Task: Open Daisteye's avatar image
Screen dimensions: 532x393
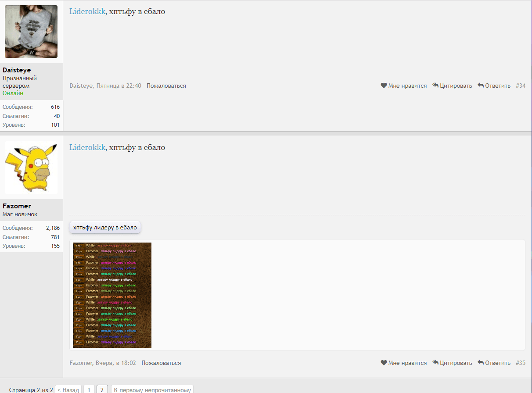Action: tap(31, 32)
